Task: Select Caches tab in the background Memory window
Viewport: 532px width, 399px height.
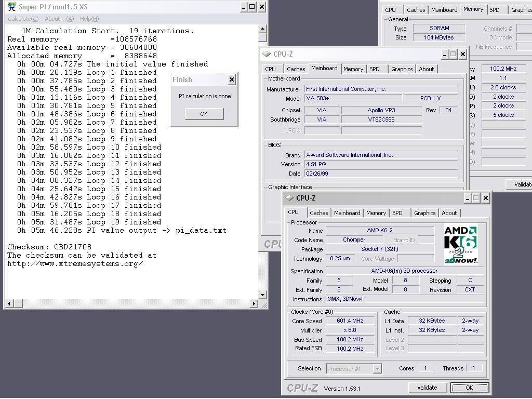Action: (416, 10)
